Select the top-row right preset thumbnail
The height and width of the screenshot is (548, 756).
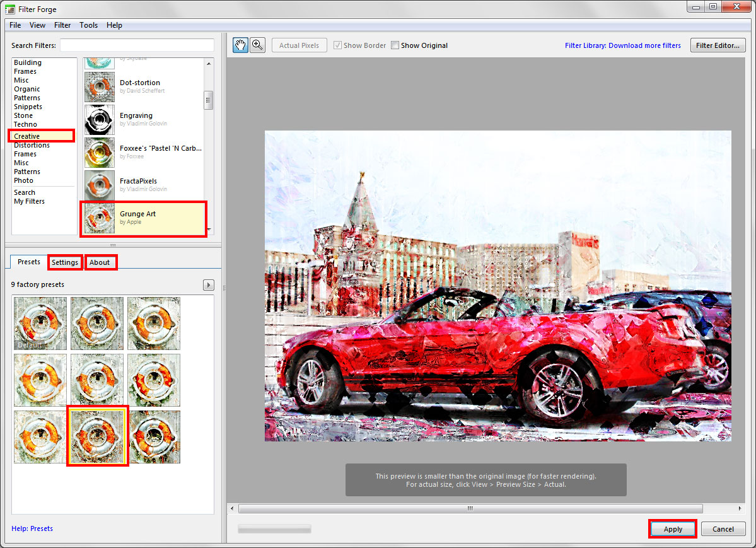point(154,324)
